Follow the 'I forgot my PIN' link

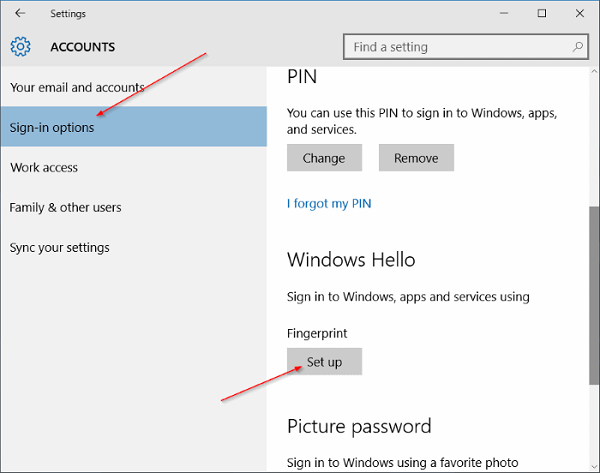point(329,203)
